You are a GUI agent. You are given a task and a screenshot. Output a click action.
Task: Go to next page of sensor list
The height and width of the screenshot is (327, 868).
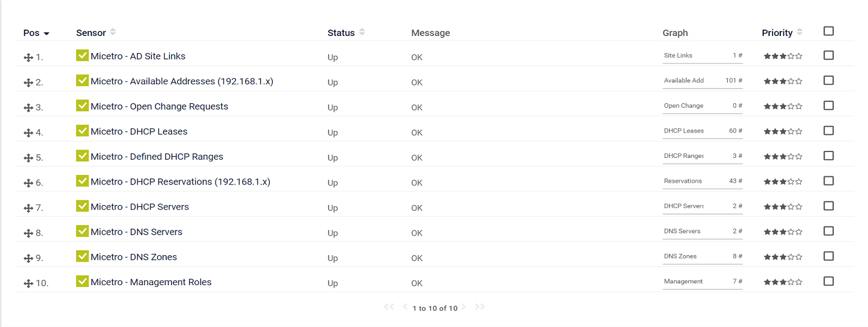(463, 307)
